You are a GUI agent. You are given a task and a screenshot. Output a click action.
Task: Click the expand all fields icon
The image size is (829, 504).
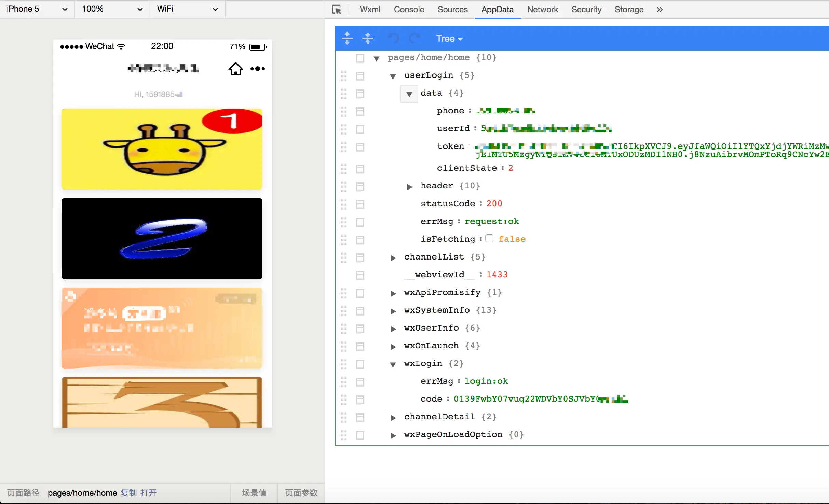tap(347, 38)
